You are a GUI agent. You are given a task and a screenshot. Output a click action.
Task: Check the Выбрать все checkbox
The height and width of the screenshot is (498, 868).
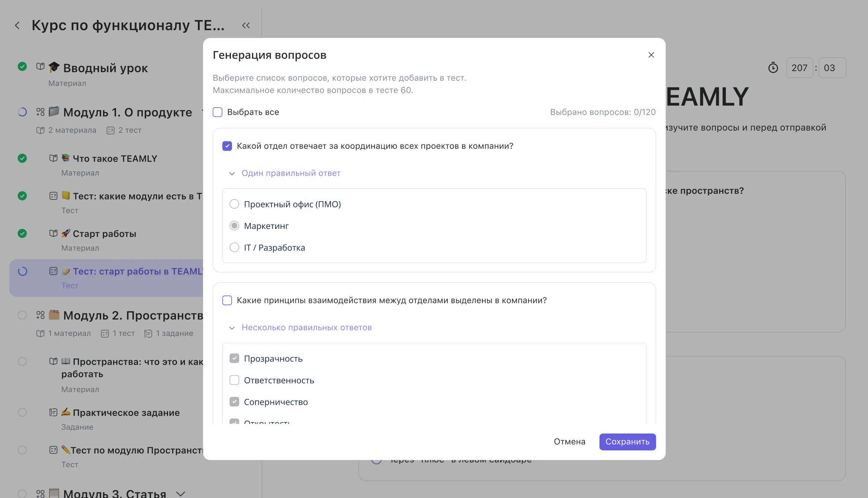click(218, 112)
